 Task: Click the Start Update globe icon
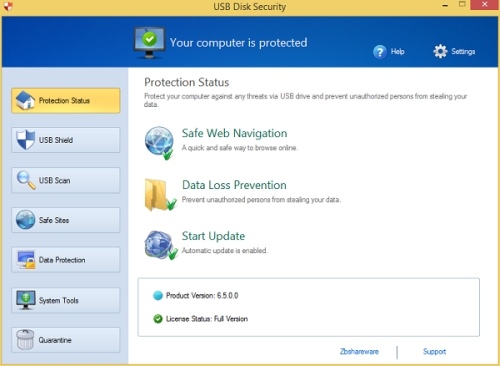click(x=161, y=245)
